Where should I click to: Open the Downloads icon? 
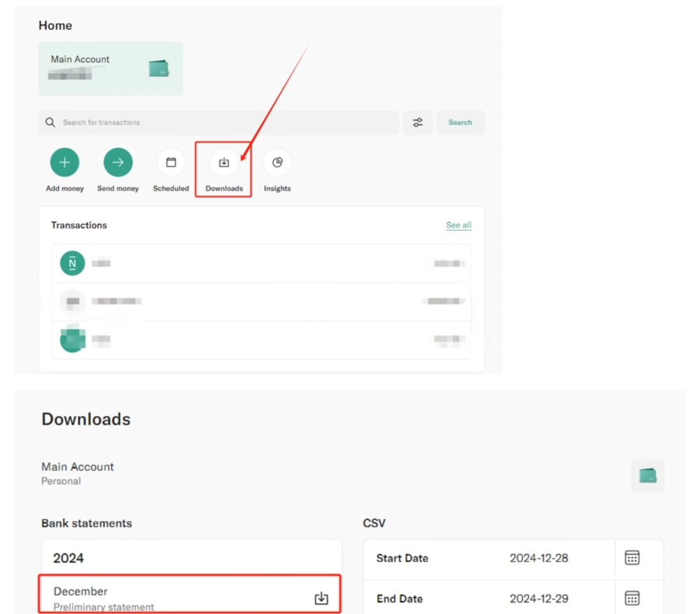(224, 163)
